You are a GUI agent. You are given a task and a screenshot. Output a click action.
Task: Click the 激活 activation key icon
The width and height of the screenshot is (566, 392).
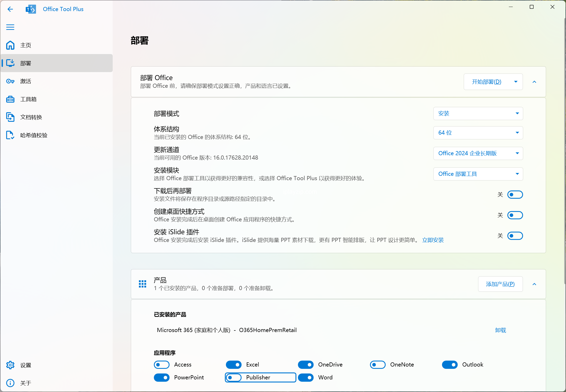tap(11, 81)
